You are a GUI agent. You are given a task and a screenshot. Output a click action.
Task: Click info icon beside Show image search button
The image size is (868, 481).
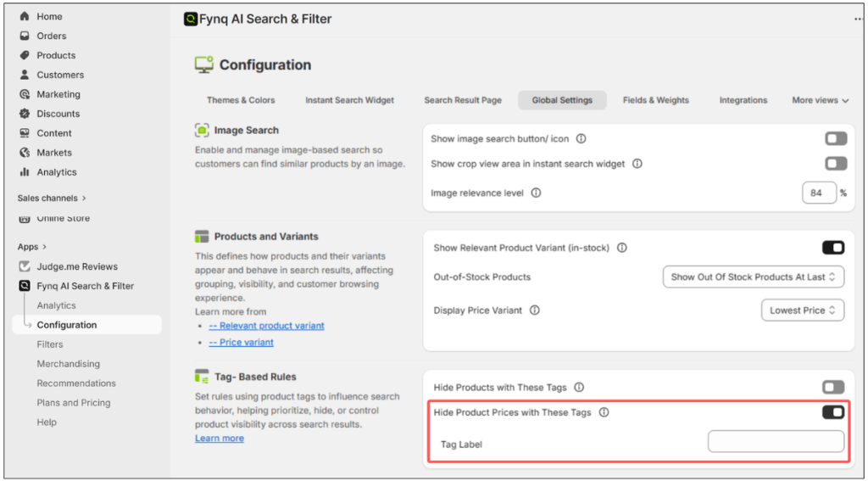click(x=581, y=138)
